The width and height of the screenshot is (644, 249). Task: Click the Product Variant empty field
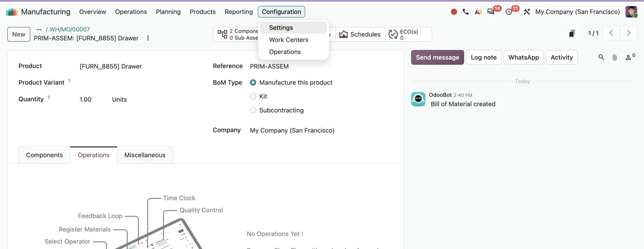(x=139, y=83)
